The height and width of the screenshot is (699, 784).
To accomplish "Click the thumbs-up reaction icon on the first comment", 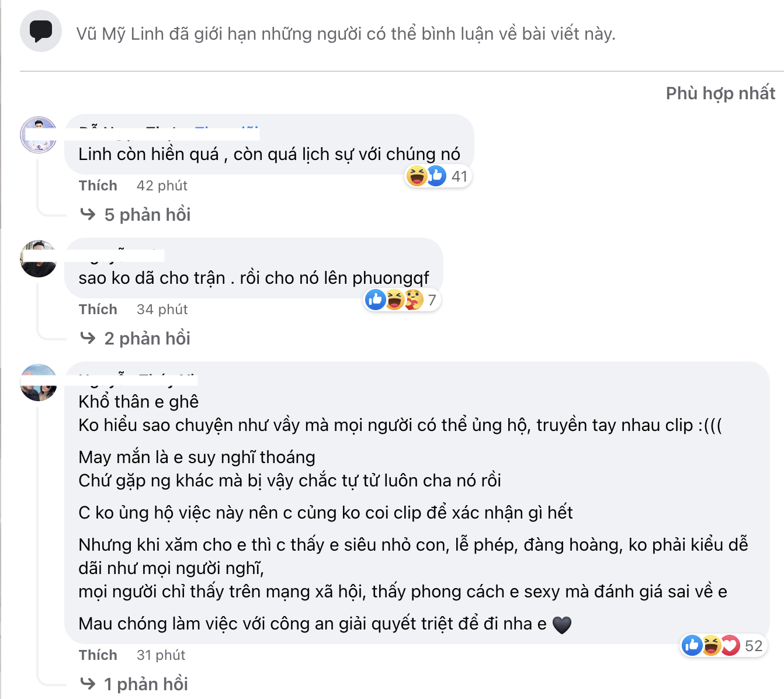I will 436,176.
